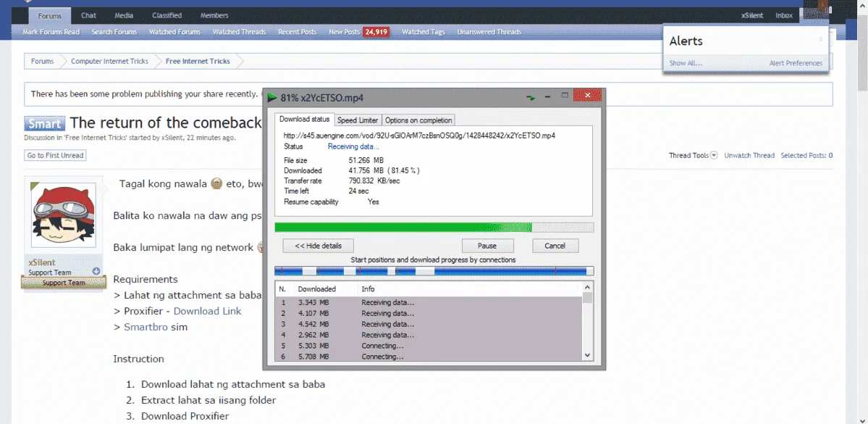The image size is (868, 424).
Task: Open the Watched Tags link
Action: [x=424, y=32]
